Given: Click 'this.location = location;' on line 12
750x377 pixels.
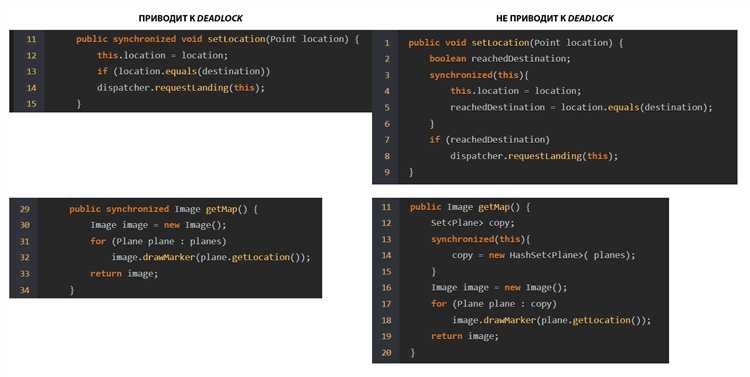Looking at the screenshot, I should 163,55.
